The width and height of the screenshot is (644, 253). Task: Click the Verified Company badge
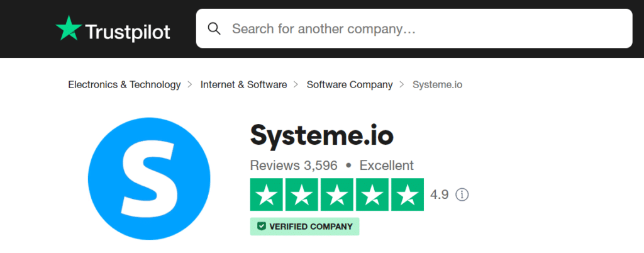pos(305,227)
